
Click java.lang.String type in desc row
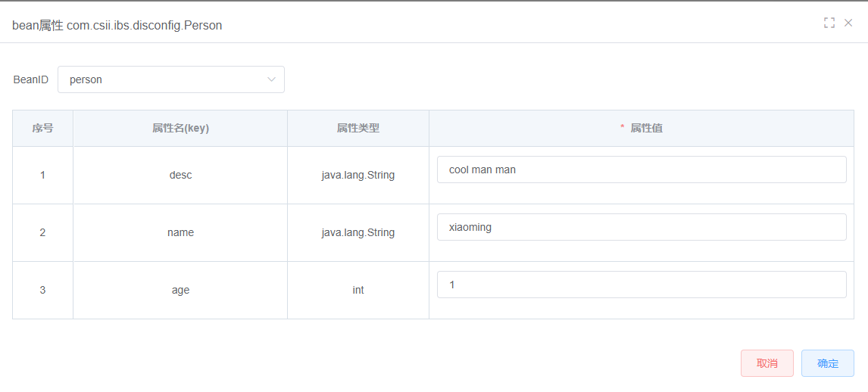point(358,176)
